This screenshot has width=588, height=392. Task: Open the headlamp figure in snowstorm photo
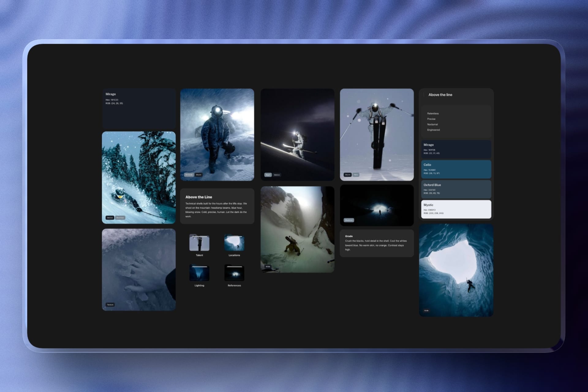pos(217,135)
